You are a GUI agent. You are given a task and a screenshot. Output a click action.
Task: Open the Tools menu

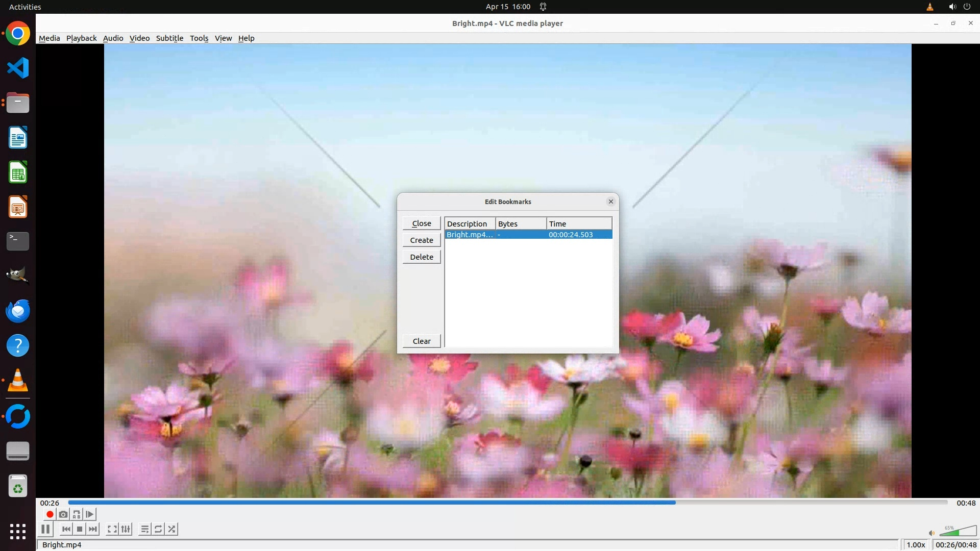coord(199,38)
